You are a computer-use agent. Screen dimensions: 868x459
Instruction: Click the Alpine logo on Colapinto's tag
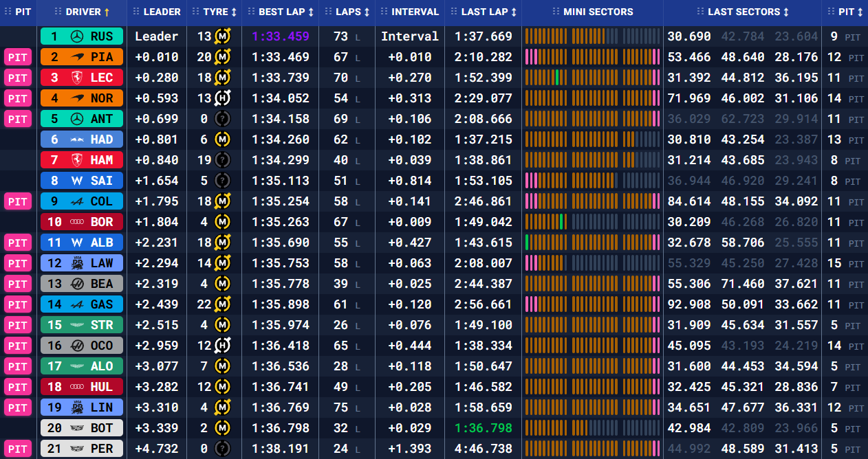click(x=76, y=201)
